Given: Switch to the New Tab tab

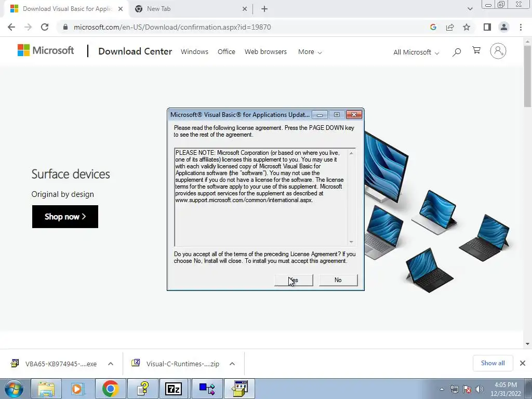Looking at the screenshot, I should click(x=191, y=9).
